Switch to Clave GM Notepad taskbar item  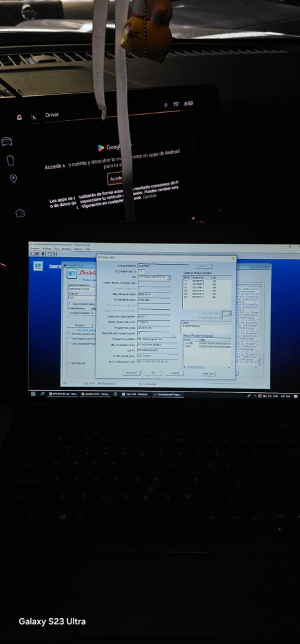(135, 394)
